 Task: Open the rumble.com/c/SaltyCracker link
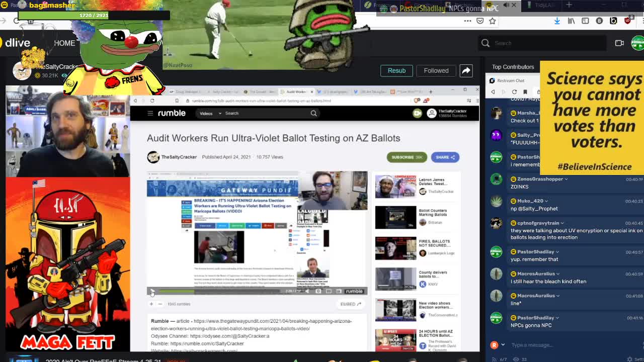[x=207, y=343]
